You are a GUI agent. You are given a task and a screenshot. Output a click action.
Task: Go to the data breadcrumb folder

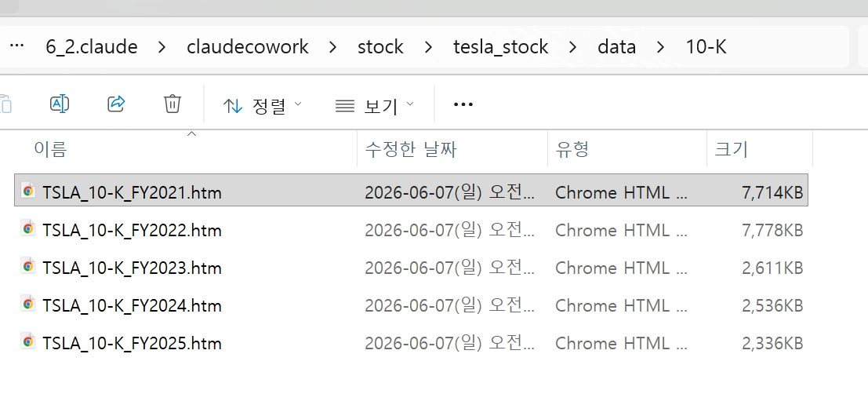pos(616,47)
